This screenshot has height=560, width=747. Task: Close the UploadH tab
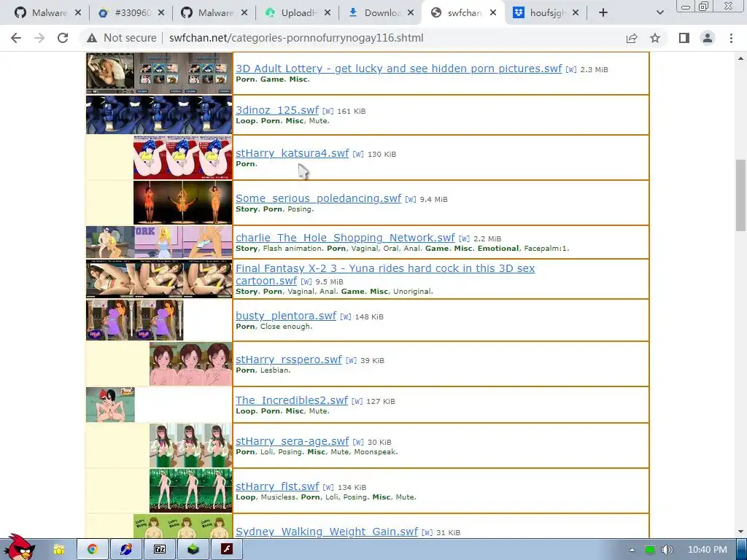coord(328,13)
